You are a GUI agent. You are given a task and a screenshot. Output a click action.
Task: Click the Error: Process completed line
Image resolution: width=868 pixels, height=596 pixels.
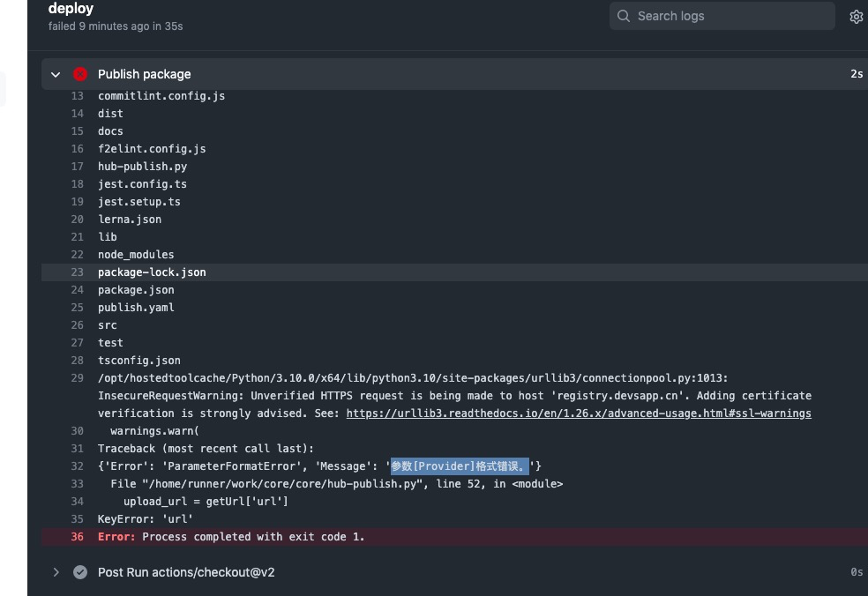tap(232, 536)
